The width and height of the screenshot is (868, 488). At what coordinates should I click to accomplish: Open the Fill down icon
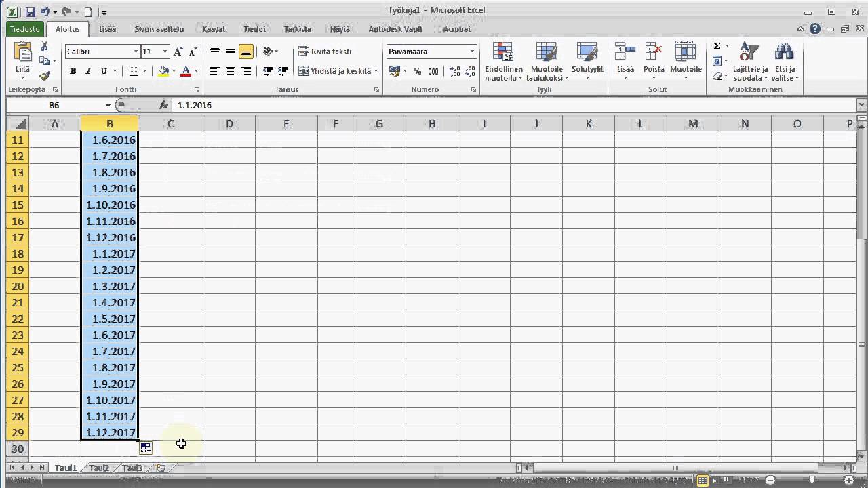pyautogui.click(x=717, y=61)
